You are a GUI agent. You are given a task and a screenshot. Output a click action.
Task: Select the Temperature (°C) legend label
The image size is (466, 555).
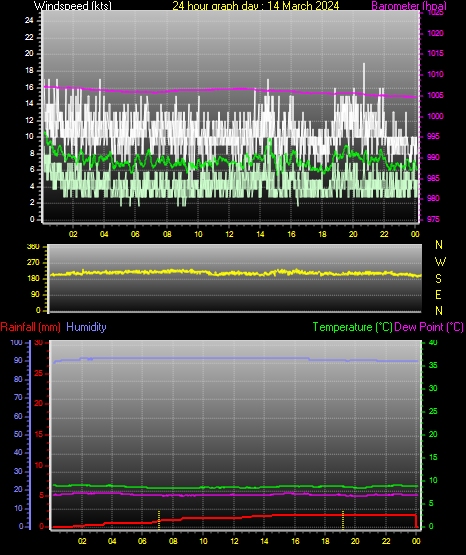[x=352, y=327]
